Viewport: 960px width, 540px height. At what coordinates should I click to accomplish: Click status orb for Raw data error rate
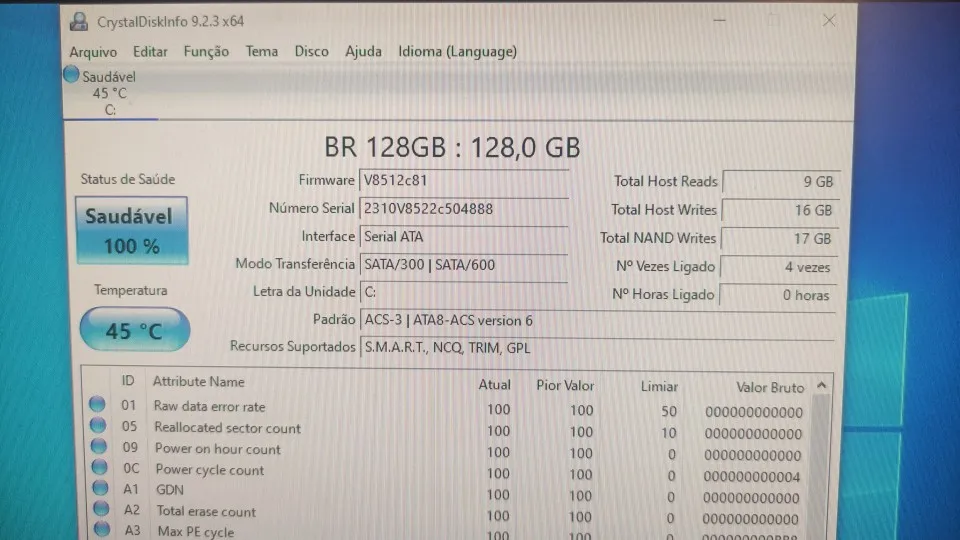click(97, 405)
